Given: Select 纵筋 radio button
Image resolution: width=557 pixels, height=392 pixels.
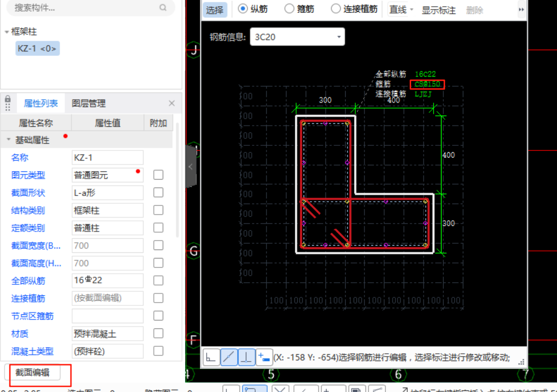Looking at the screenshot, I should pyautogui.click(x=243, y=8).
